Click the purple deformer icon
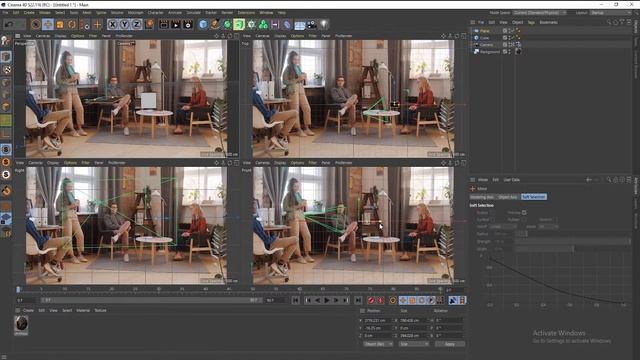Viewport: 640px width, 360px height. point(287,24)
